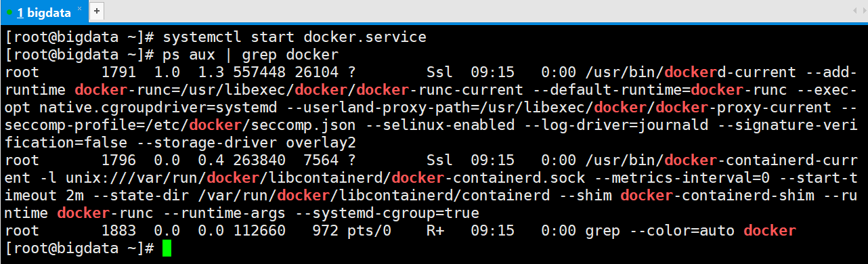This screenshot has height=264, width=868.
Task: Click the 'systemctl start docker.service' command line
Action: click(295, 37)
